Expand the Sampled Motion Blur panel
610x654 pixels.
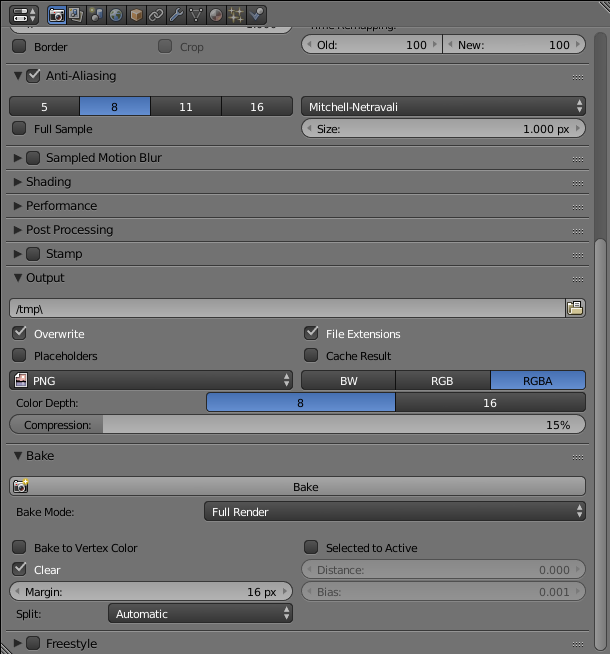[18, 158]
